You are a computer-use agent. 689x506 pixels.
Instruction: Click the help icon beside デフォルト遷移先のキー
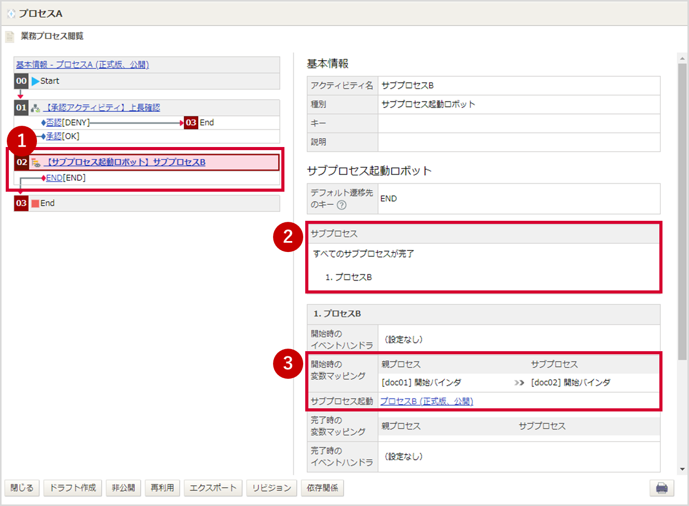341,205
